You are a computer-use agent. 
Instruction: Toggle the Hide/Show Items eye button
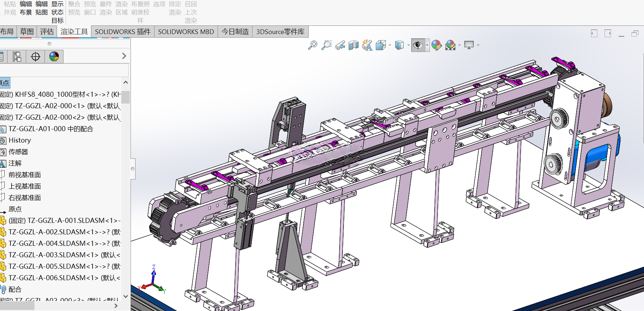418,45
